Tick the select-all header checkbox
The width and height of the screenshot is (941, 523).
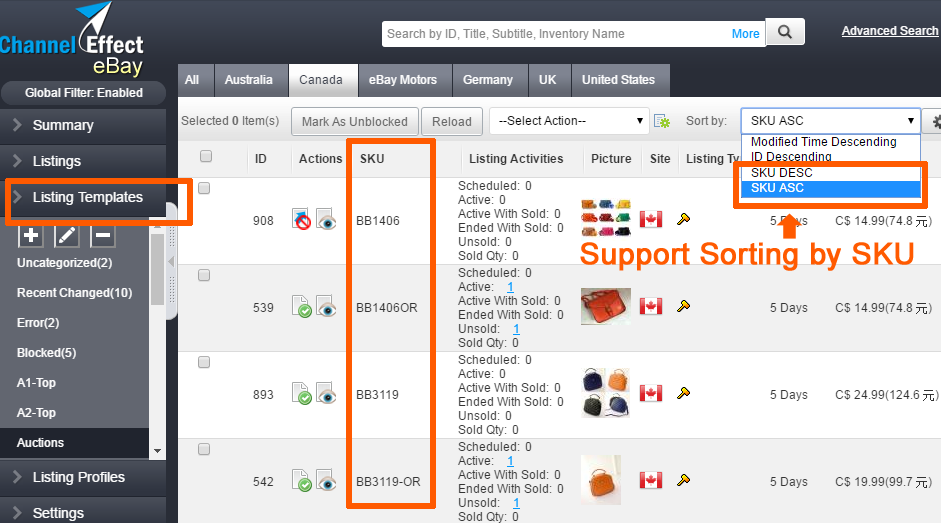(x=206, y=156)
